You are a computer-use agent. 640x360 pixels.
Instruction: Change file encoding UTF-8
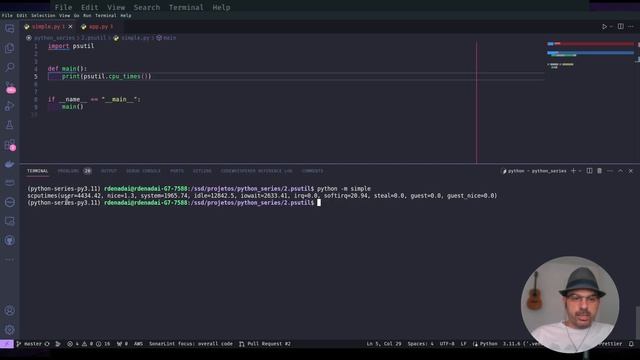[x=447, y=344]
